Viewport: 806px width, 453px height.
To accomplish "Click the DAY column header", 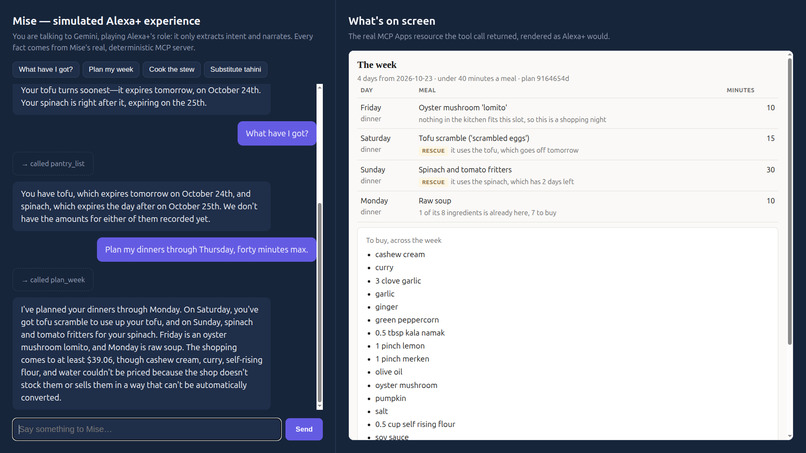I will click(367, 90).
